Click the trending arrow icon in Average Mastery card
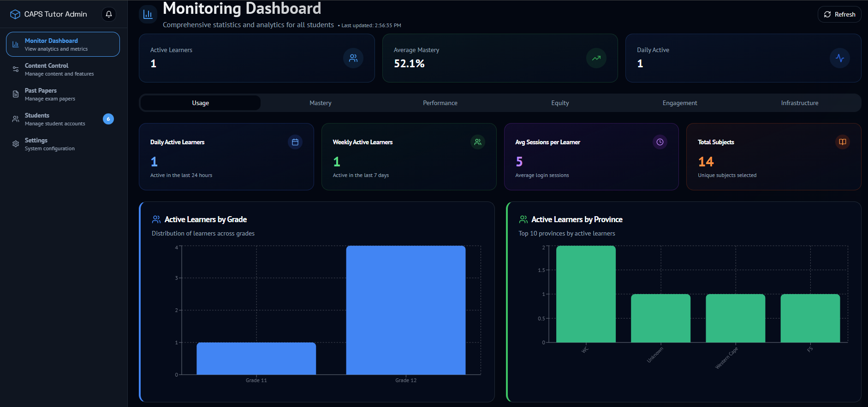 (596, 58)
